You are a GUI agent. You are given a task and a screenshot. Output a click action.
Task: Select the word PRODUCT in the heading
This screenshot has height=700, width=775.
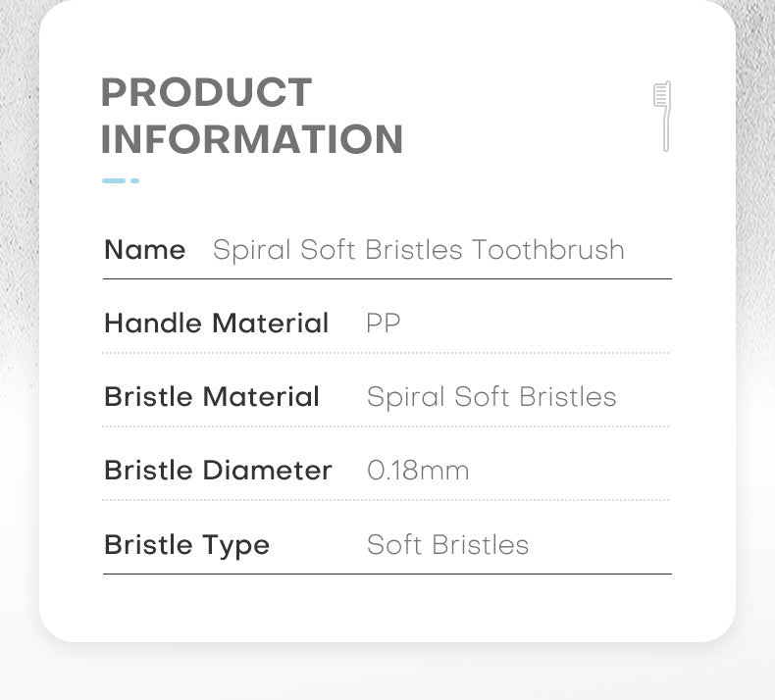(207, 92)
